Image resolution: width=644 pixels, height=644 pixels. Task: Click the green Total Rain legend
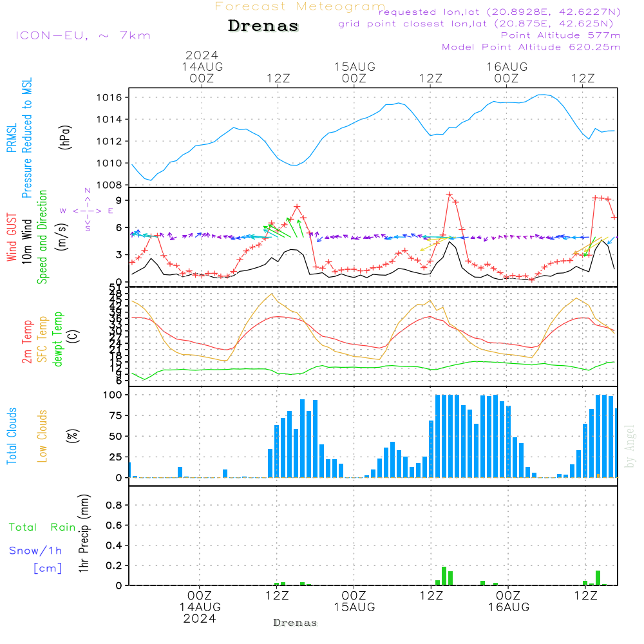point(42,527)
